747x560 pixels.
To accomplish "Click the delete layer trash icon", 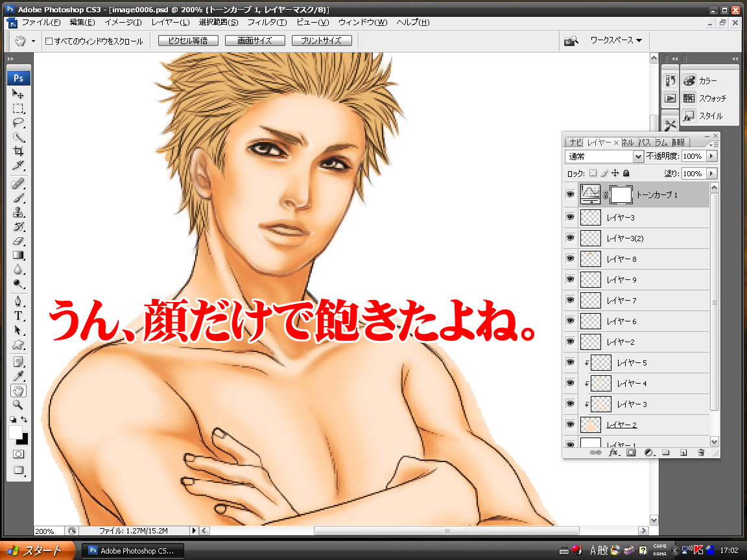I will pyautogui.click(x=700, y=453).
